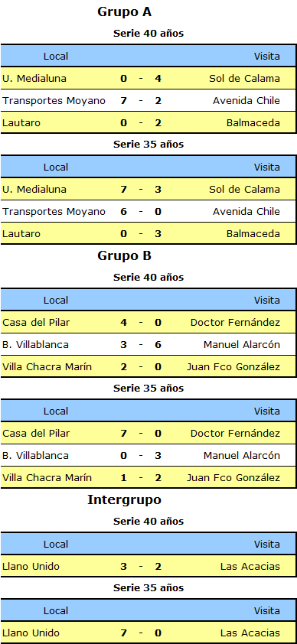Select Villa Chacra Marín in Serie 35 table
Screen dimensions: 297x644
tap(47, 478)
